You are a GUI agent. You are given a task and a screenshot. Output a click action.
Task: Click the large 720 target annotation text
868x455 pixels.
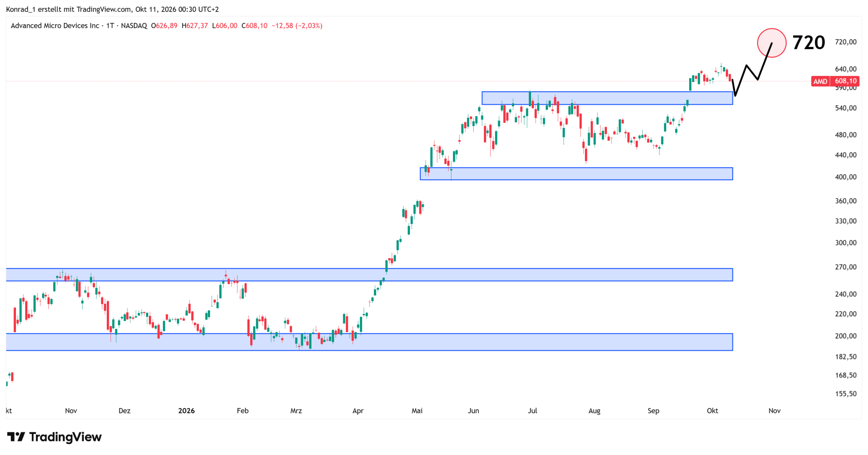coord(809,43)
